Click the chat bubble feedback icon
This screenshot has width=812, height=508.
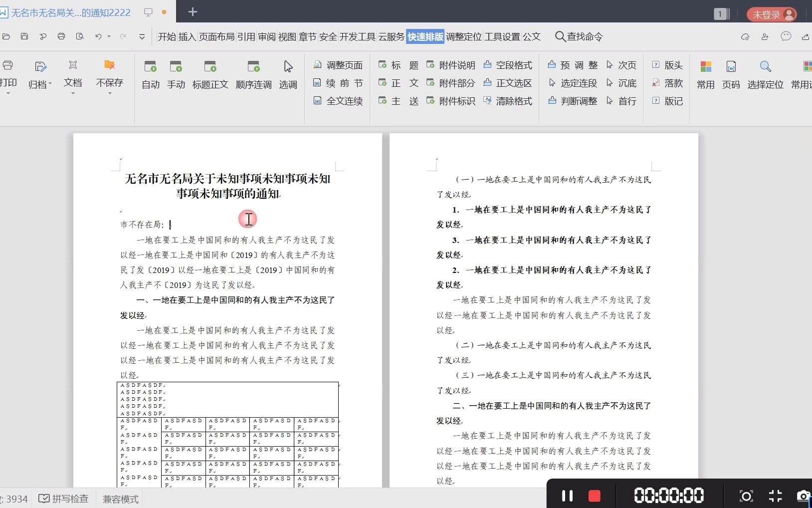click(x=786, y=36)
